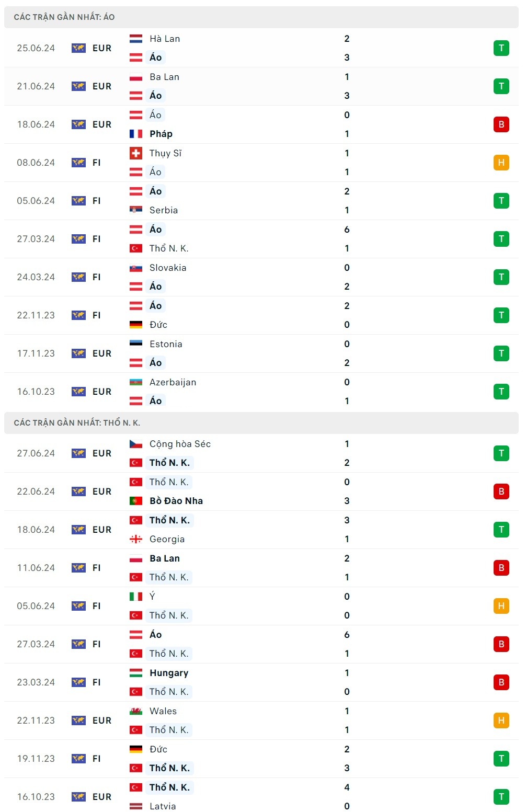Click the orange H badge for Thụy Sĩ match

pyautogui.click(x=501, y=163)
